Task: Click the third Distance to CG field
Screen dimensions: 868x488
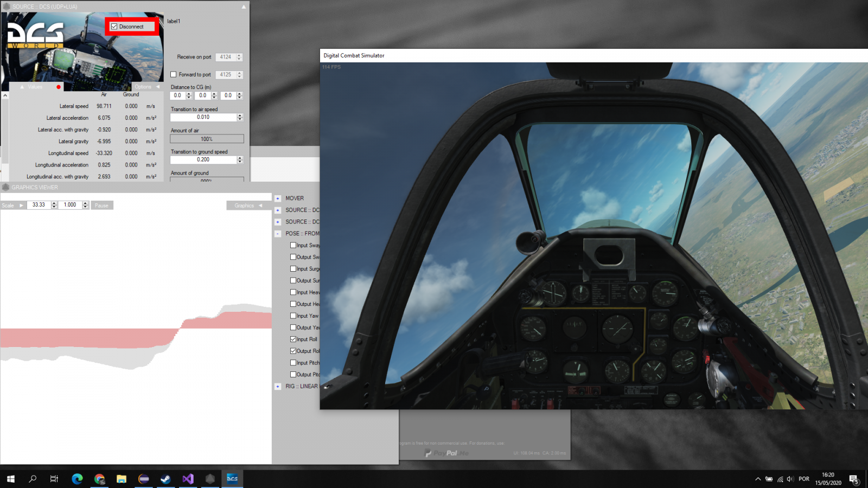Action: click(228, 95)
